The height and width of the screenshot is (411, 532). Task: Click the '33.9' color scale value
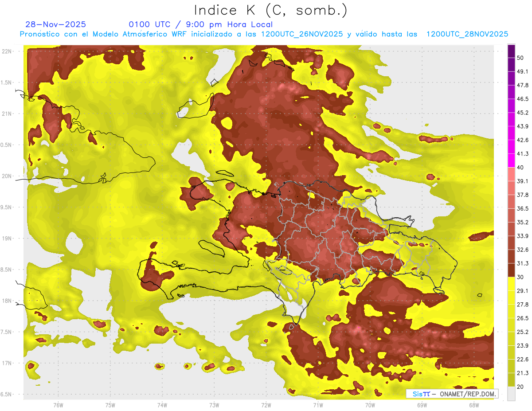[523, 236]
